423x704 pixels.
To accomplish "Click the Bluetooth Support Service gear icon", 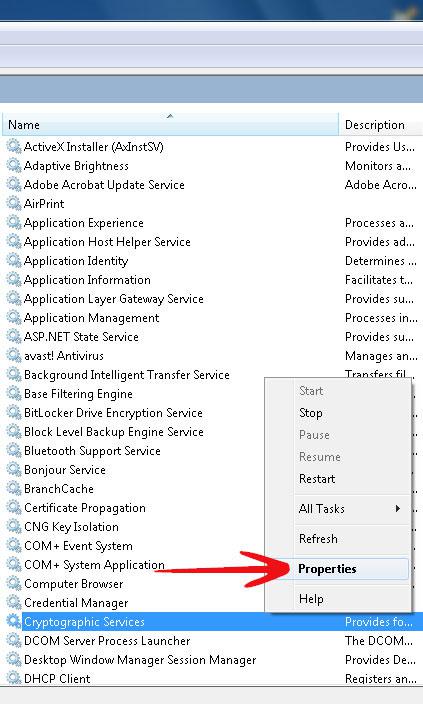I will 13,451.
